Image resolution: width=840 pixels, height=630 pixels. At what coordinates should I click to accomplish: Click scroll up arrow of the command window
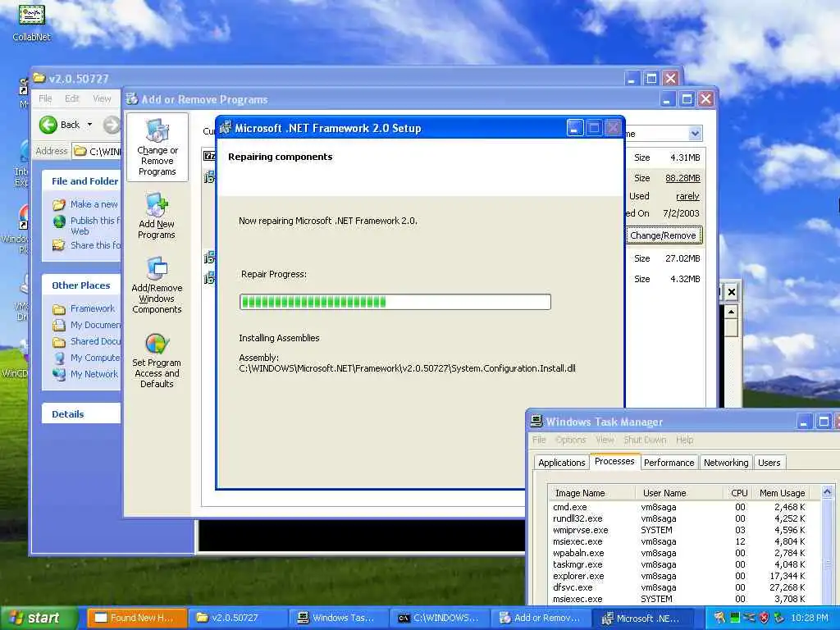pos(731,311)
